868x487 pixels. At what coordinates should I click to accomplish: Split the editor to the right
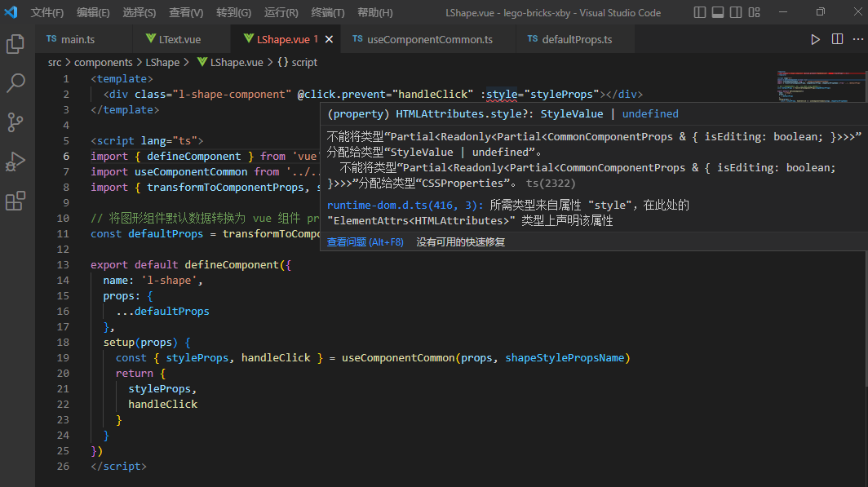(837, 39)
